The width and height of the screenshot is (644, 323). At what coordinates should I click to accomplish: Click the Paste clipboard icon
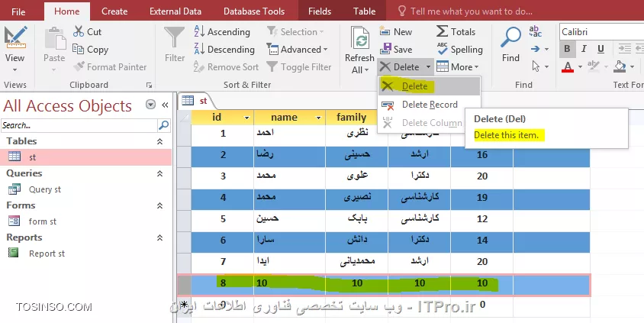pyautogui.click(x=54, y=39)
